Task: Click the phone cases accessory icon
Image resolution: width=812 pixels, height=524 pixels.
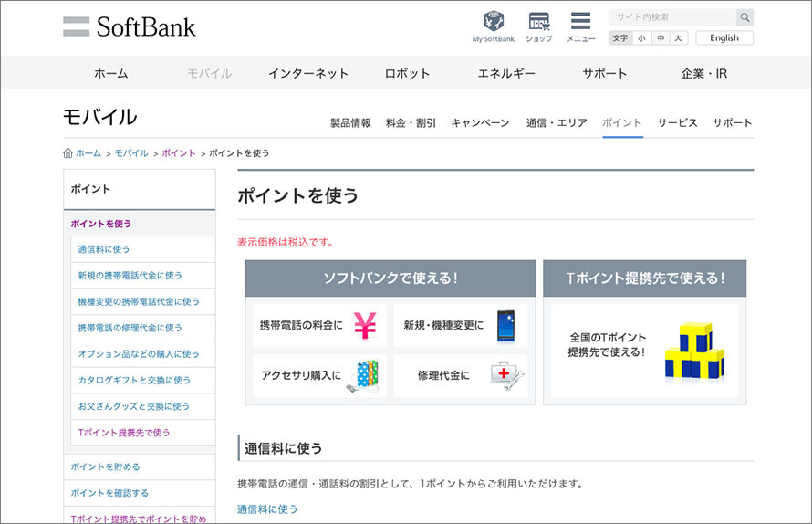Action: tap(363, 375)
